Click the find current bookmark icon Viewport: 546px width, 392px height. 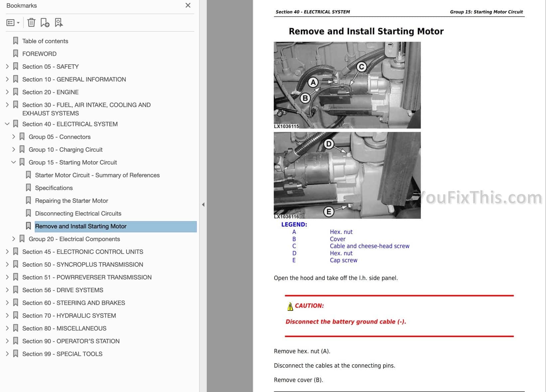(x=59, y=23)
